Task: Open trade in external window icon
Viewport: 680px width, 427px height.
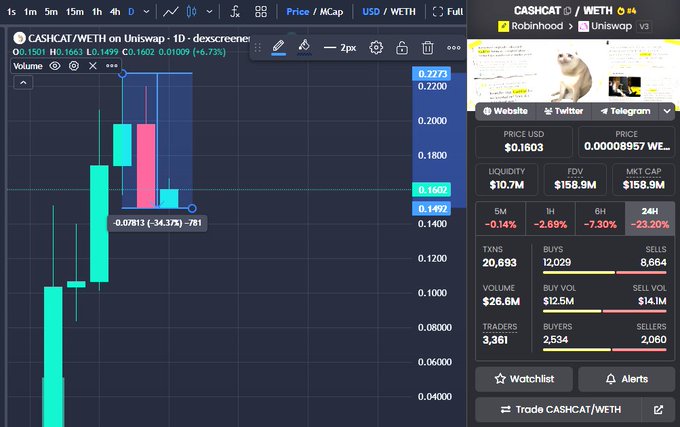Action: 658,410
